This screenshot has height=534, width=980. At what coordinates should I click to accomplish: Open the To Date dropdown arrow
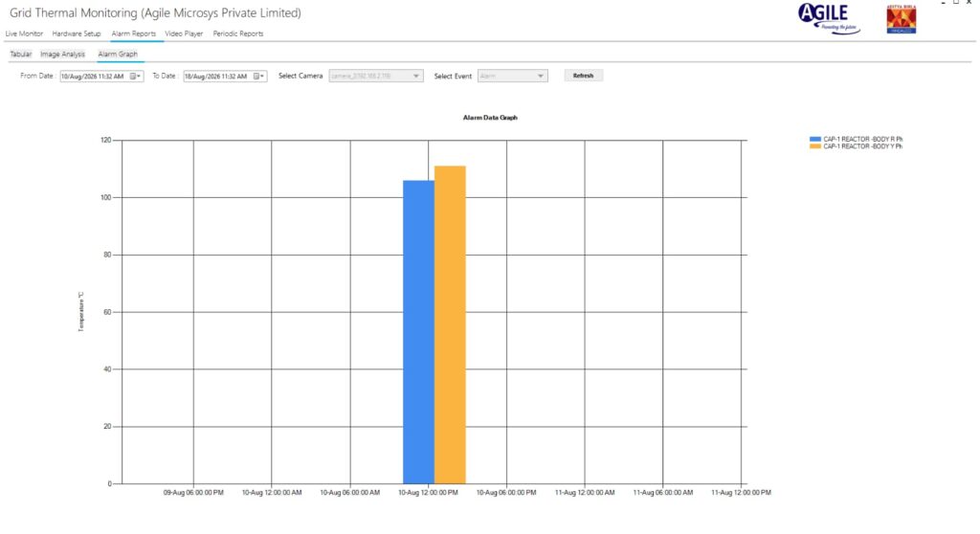(262, 77)
